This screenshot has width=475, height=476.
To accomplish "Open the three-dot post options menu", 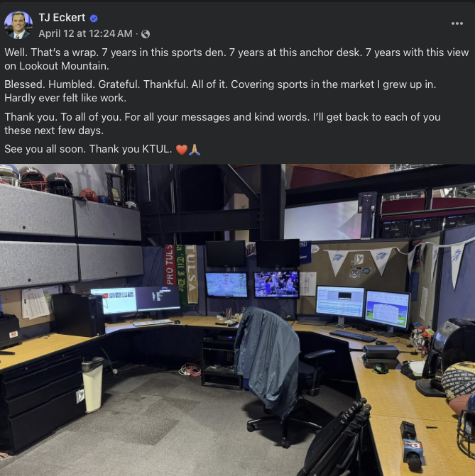I will (457, 23).
